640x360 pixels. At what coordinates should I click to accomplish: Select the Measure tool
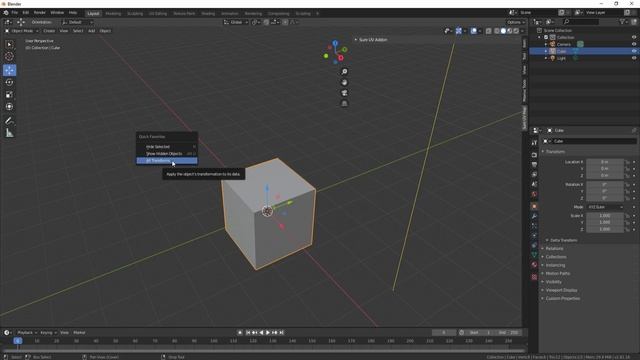click(9, 133)
